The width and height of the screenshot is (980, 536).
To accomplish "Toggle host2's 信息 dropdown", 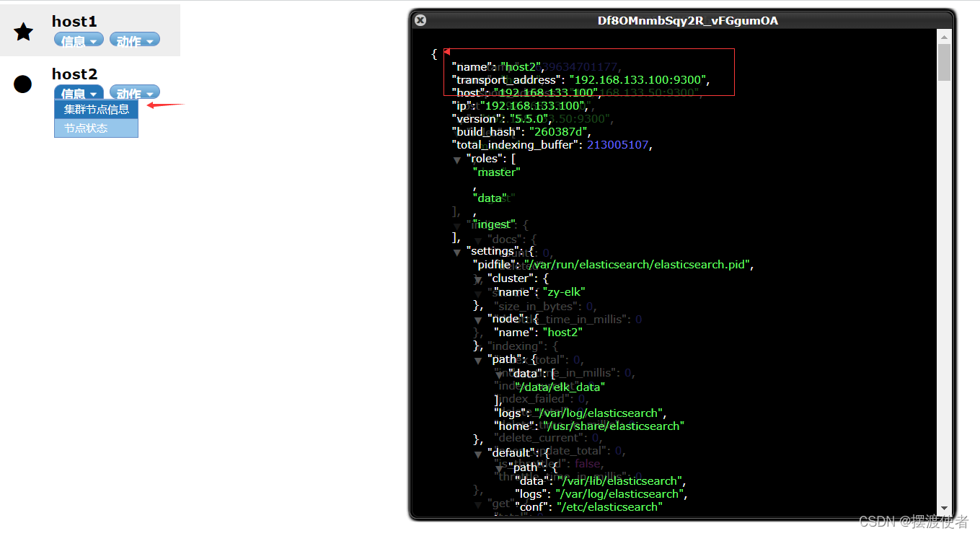I will point(79,93).
